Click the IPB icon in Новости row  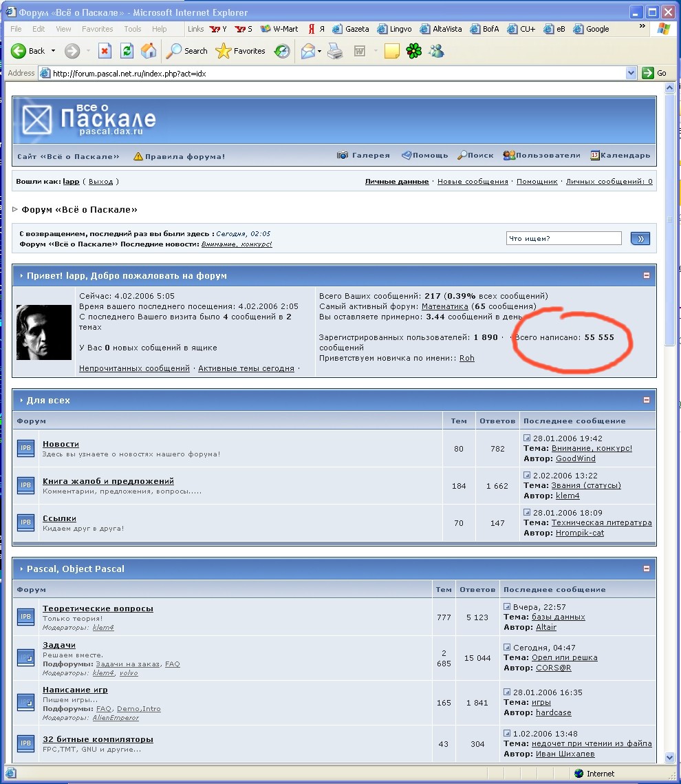tap(26, 448)
